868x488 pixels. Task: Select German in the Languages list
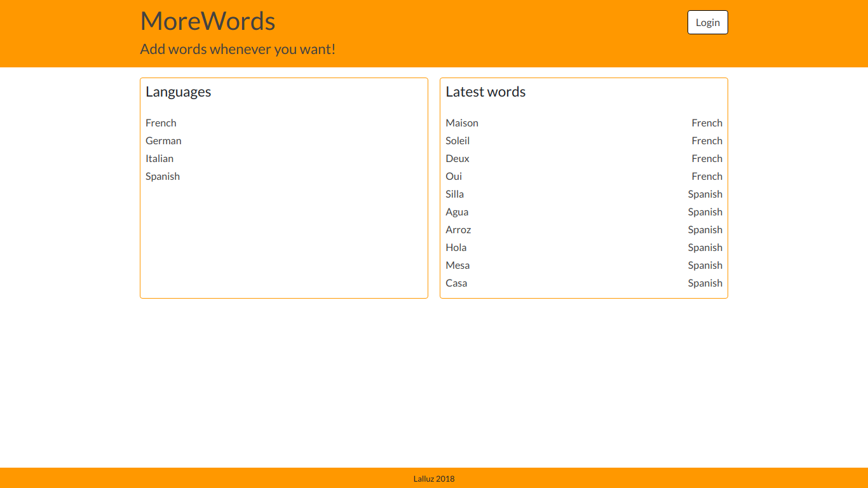coord(163,140)
